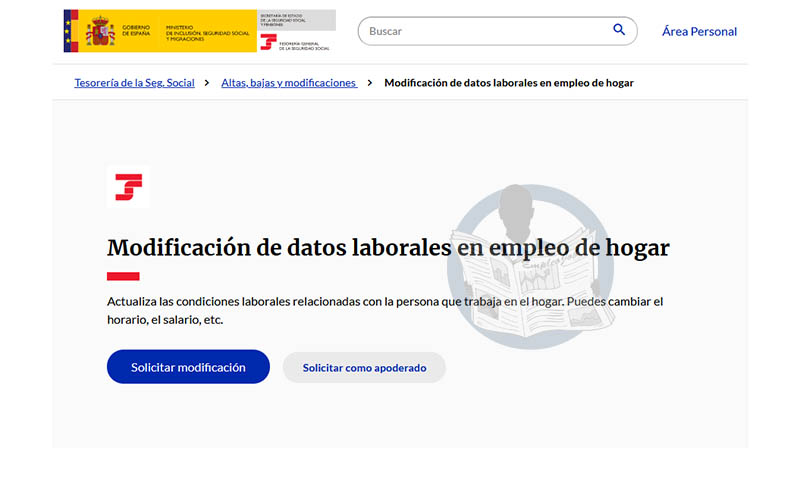Click the search magnifier icon
Screen dimensions: 800x480
point(619,30)
